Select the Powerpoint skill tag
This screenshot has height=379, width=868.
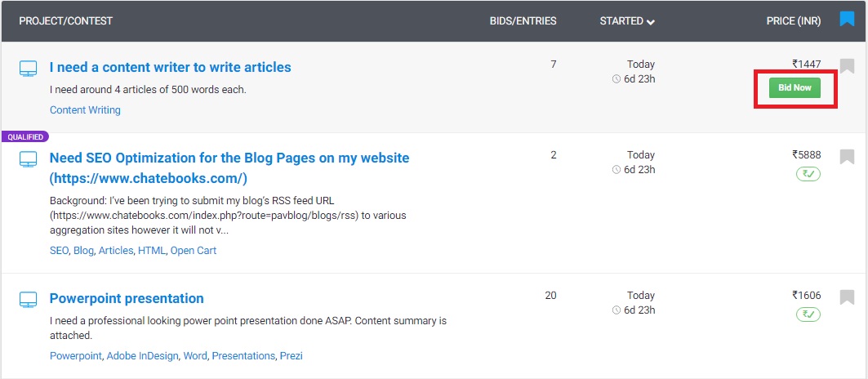(x=76, y=356)
